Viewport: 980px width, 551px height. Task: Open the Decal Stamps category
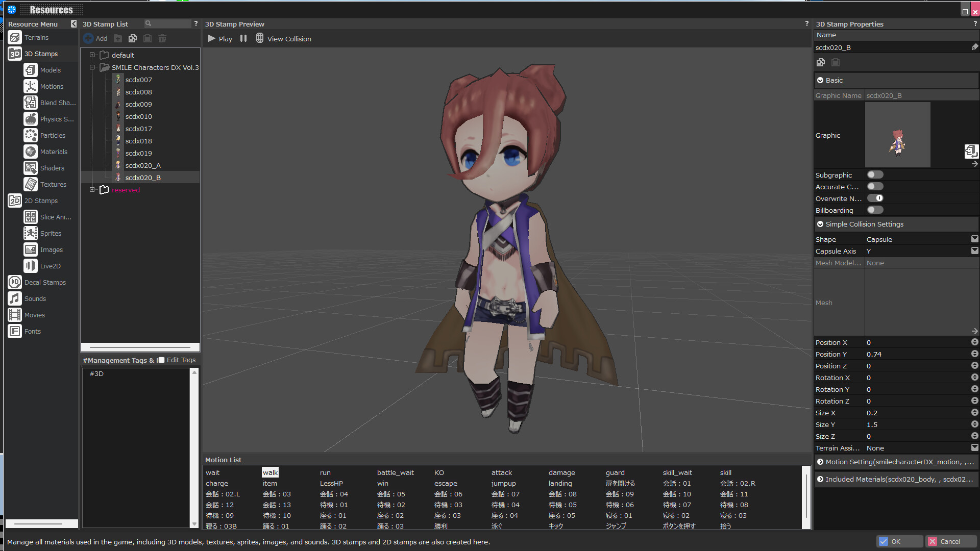tap(37, 283)
